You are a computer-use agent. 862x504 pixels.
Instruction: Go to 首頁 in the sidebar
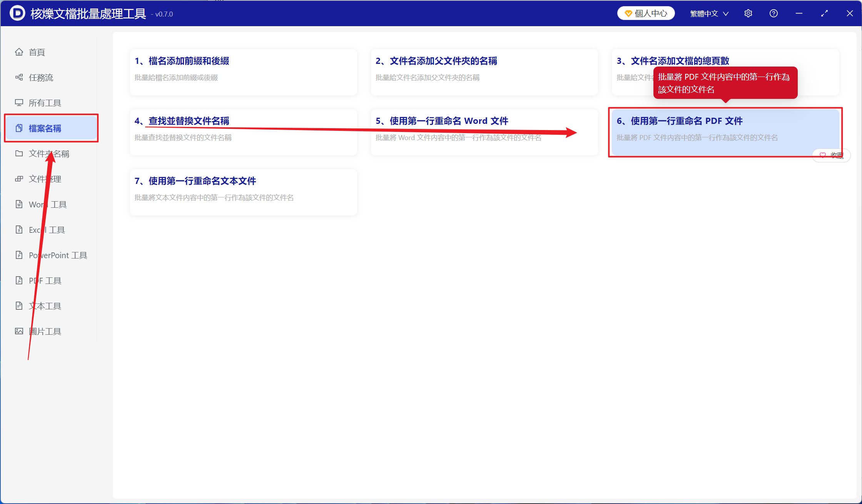pos(51,52)
